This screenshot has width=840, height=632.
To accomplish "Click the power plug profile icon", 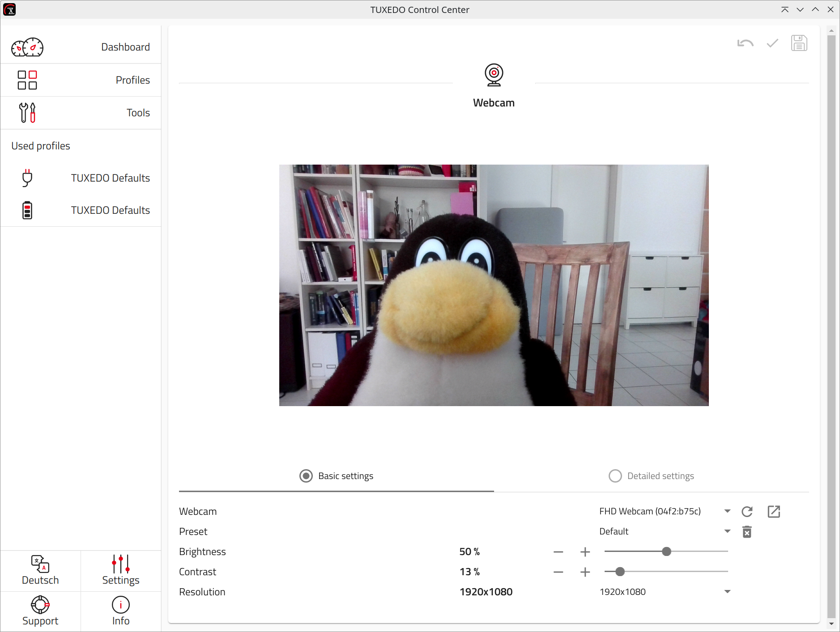I will [27, 178].
